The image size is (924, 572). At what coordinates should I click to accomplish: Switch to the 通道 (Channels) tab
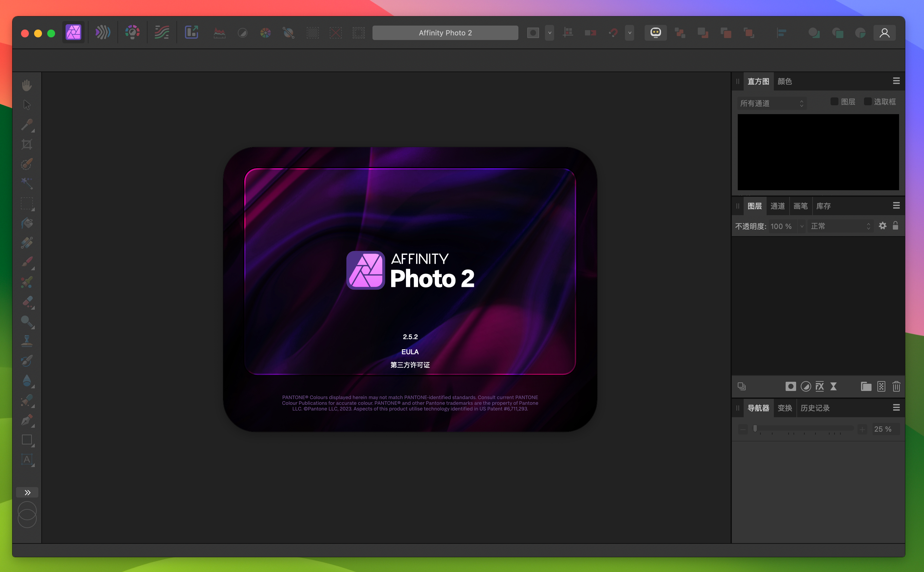777,206
